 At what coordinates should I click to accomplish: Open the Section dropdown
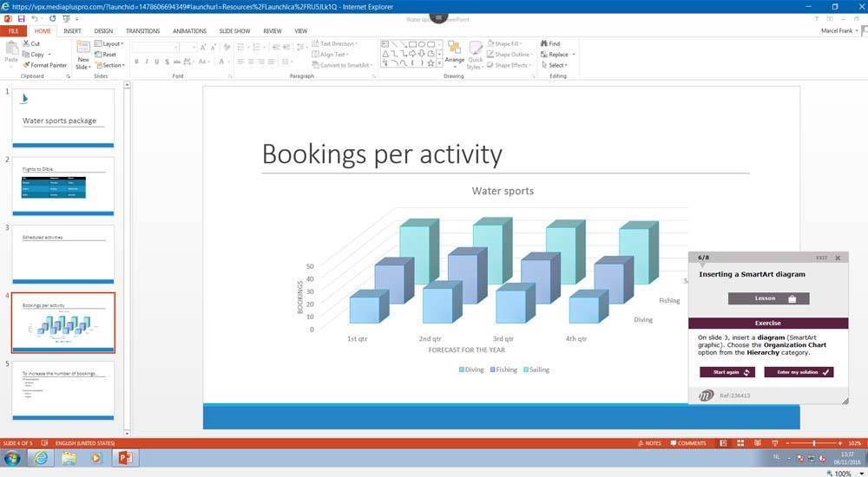(x=110, y=65)
